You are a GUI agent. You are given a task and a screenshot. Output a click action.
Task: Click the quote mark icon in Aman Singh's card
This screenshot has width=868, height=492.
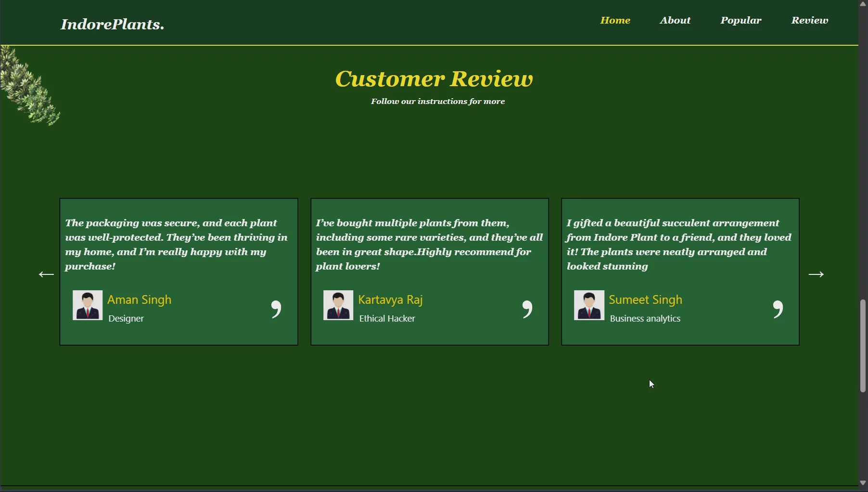pyautogui.click(x=276, y=309)
